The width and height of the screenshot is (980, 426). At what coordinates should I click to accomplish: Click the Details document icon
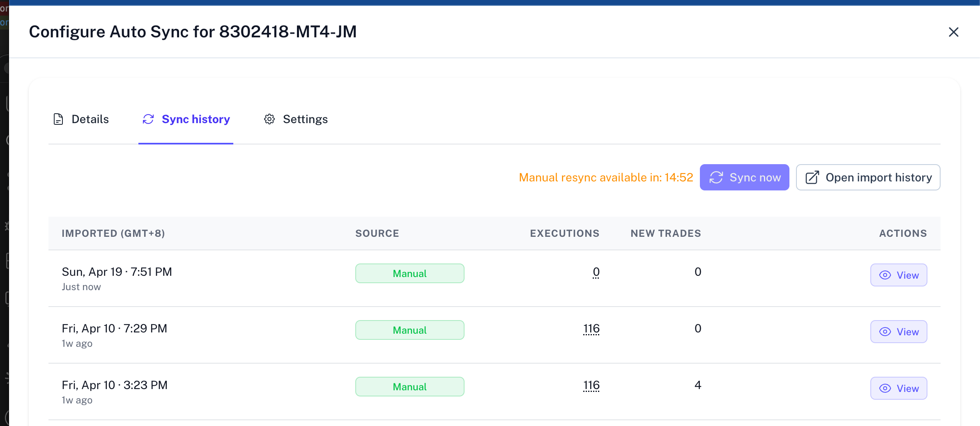(58, 119)
